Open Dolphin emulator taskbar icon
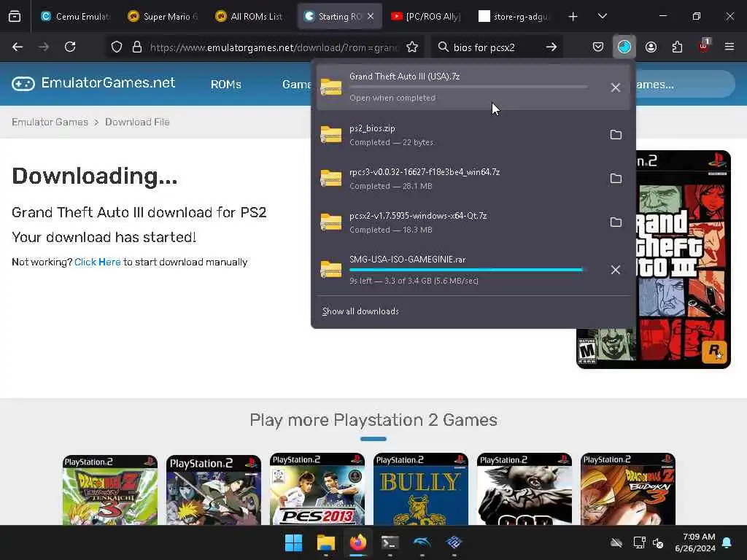The image size is (747, 560). point(422,542)
